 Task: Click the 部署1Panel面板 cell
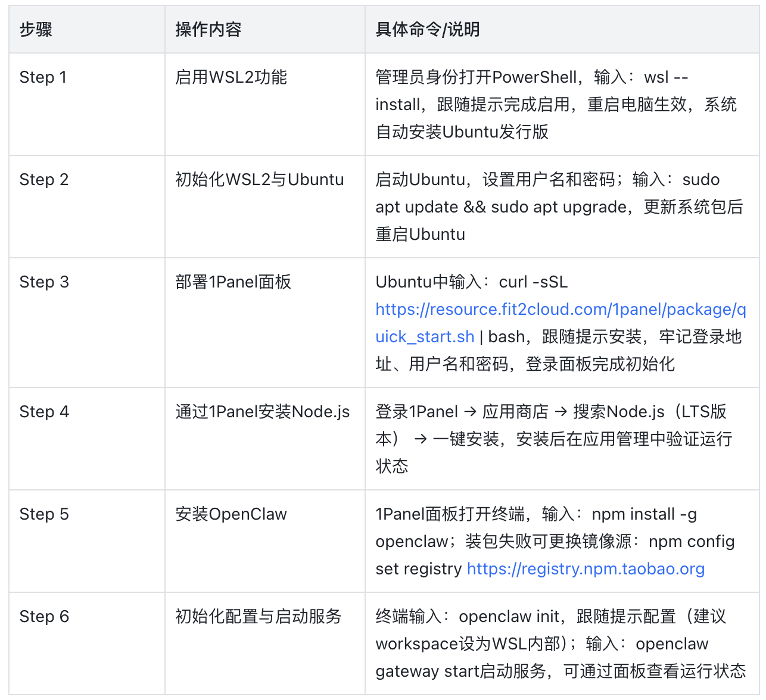coord(233,282)
